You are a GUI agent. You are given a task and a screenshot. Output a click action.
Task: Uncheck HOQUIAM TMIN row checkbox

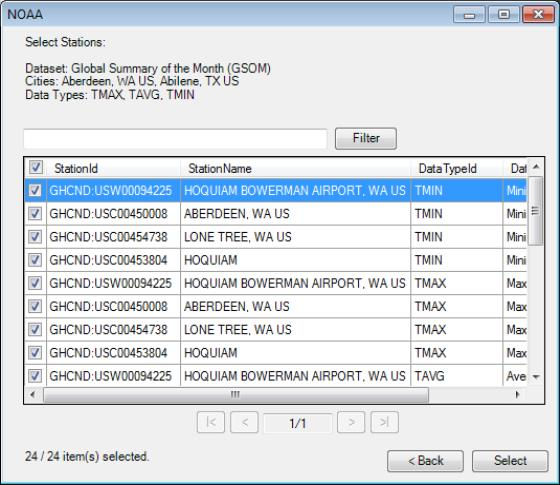[x=35, y=260]
